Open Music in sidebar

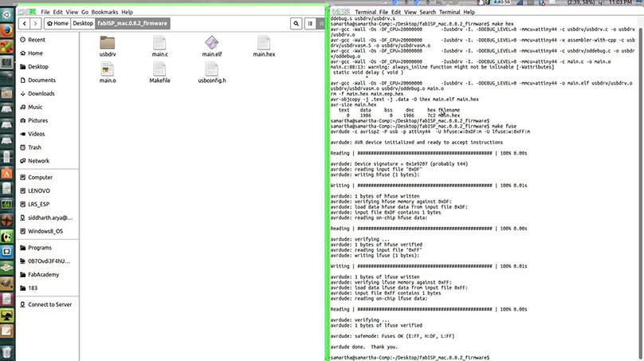click(x=47, y=107)
